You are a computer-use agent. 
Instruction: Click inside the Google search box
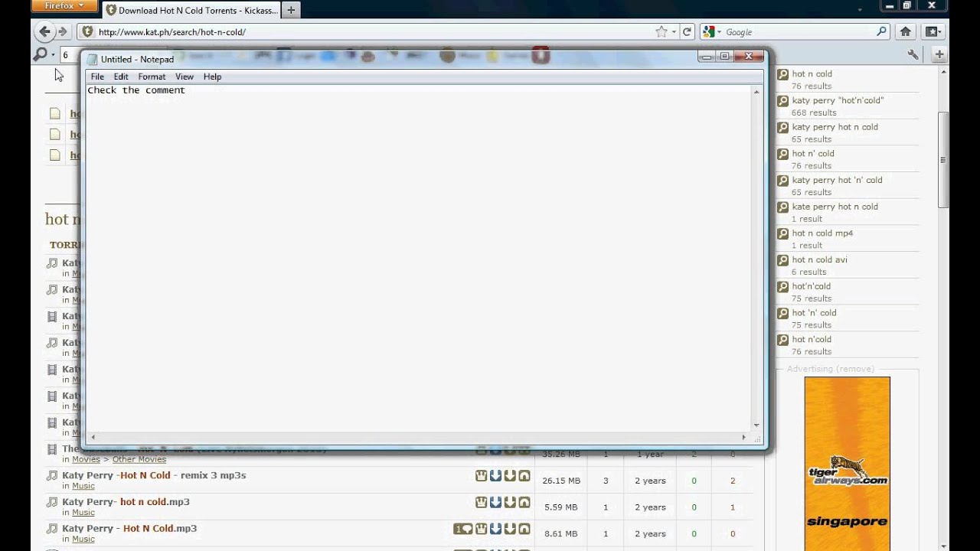coord(799,32)
